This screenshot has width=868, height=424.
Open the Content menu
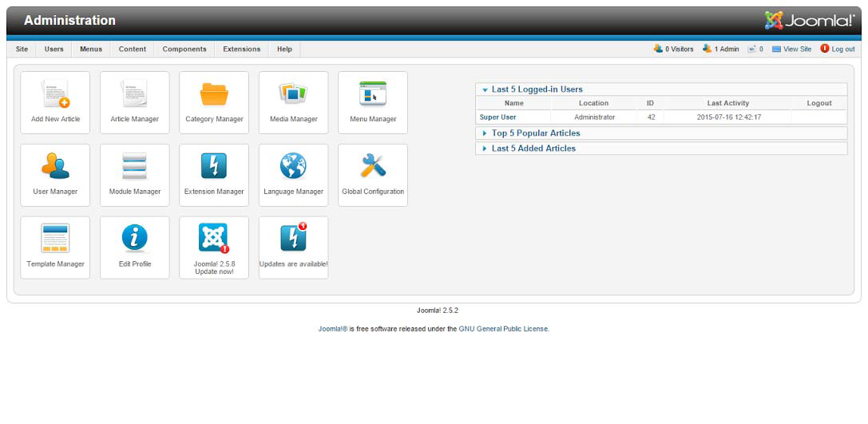point(133,50)
